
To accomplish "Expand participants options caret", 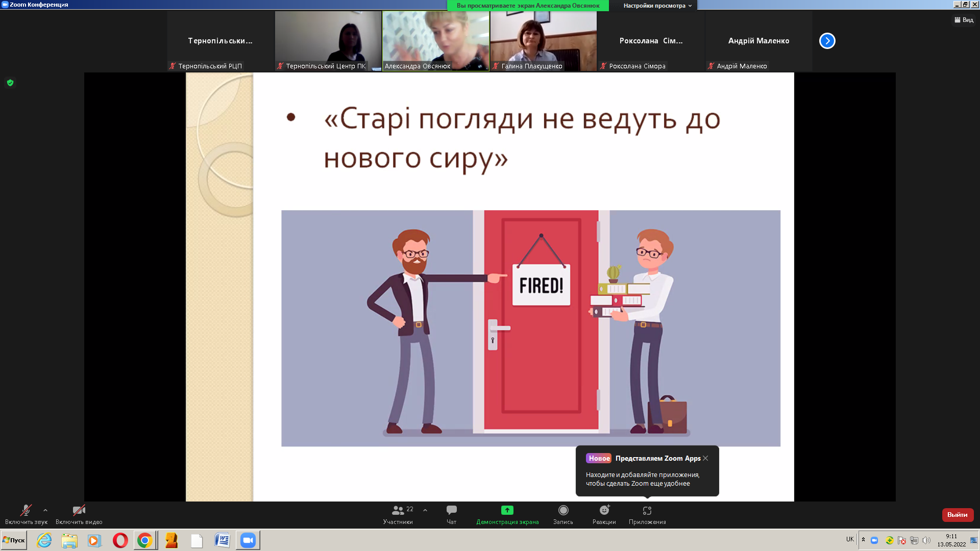I will 425,510.
